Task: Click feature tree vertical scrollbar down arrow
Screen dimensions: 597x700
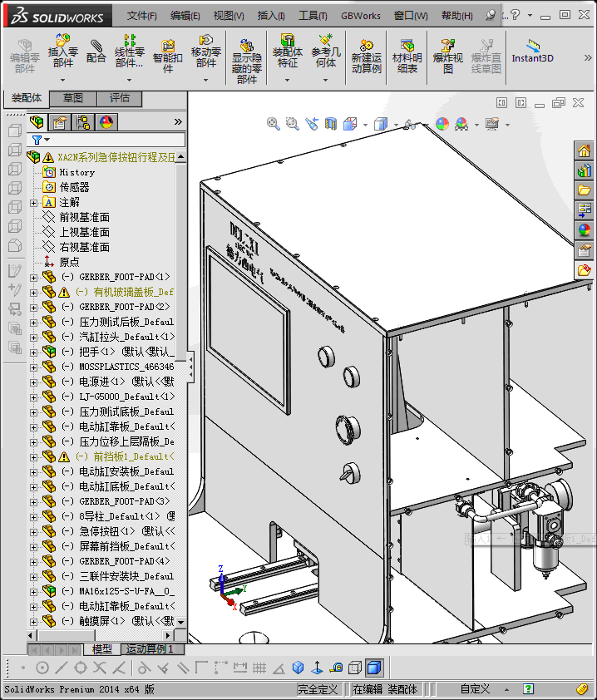Action: 180,622
